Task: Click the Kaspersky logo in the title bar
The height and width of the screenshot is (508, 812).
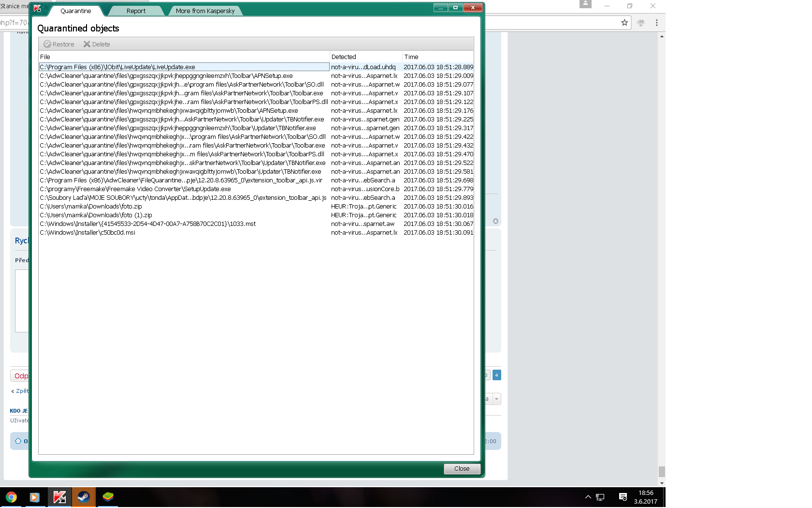Action: (37, 8)
